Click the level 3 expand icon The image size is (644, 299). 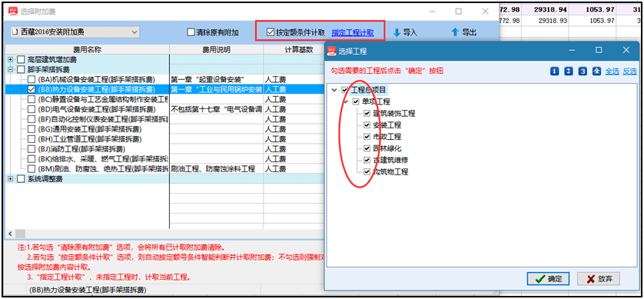[583, 71]
